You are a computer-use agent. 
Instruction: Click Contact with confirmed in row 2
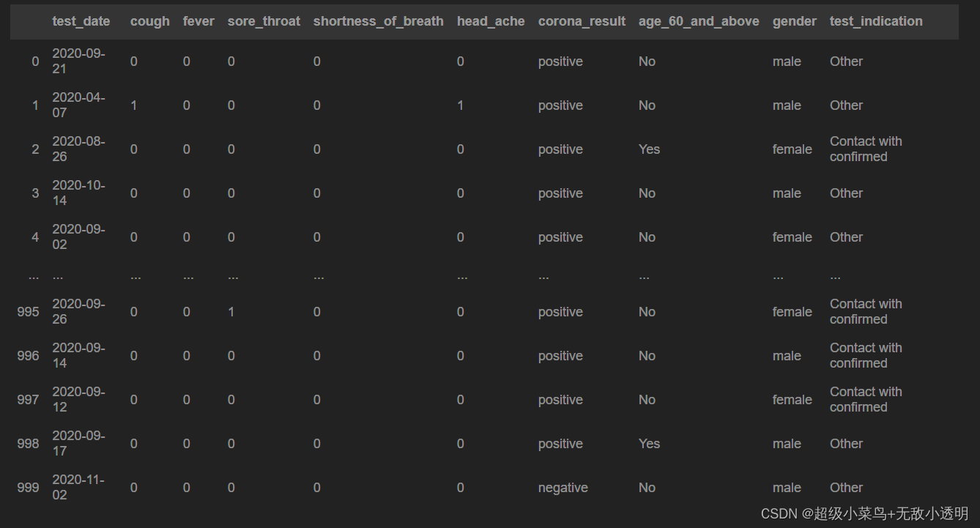866,149
